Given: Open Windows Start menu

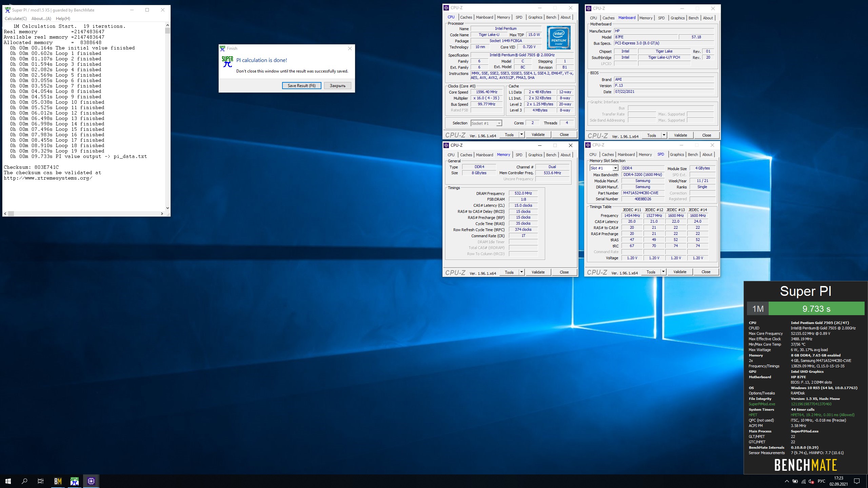Looking at the screenshot, I should click(8, 481).
